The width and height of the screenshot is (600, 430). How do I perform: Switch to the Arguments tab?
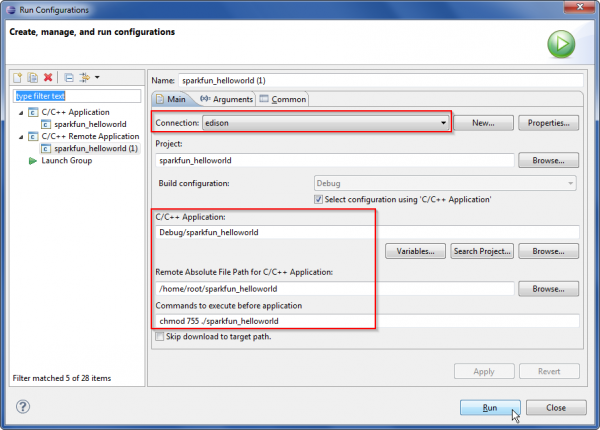point(227,99)
